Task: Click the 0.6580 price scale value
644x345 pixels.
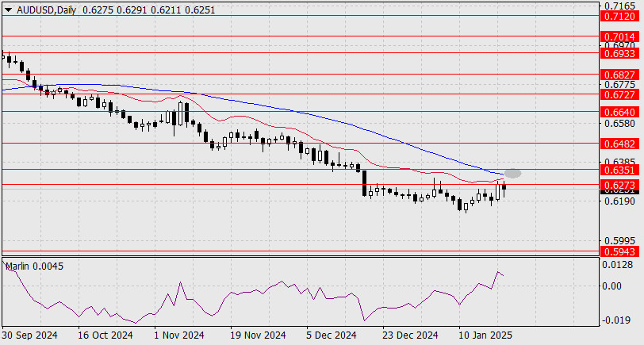Action: (x=619, y=123)
